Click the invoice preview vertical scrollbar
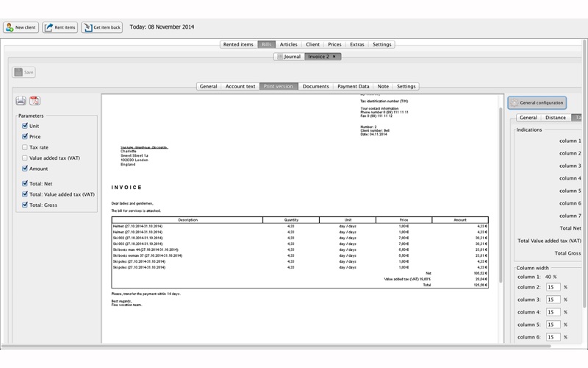The width and height of the screenshot is (588, 368). click(501, 195)
